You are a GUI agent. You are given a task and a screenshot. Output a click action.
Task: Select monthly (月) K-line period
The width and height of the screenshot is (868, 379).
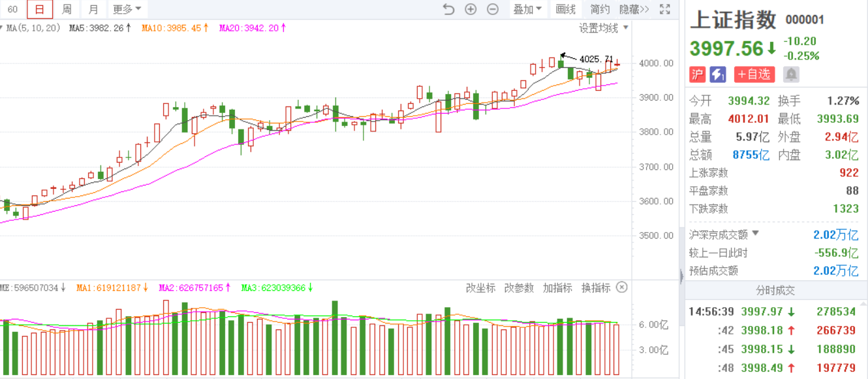tap(93, 9)
